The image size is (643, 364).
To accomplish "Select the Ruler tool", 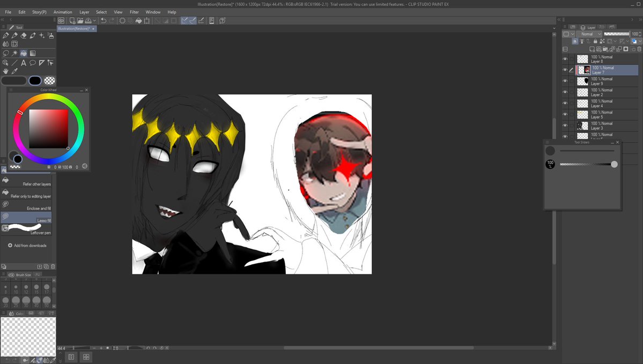I will [x=42, y=63].
